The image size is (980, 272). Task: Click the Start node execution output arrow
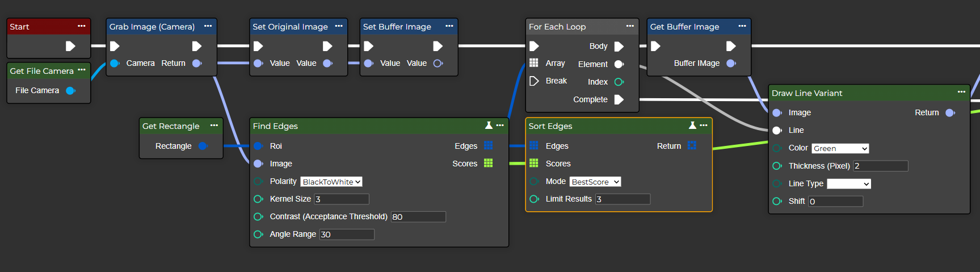[x=70, y=46]
